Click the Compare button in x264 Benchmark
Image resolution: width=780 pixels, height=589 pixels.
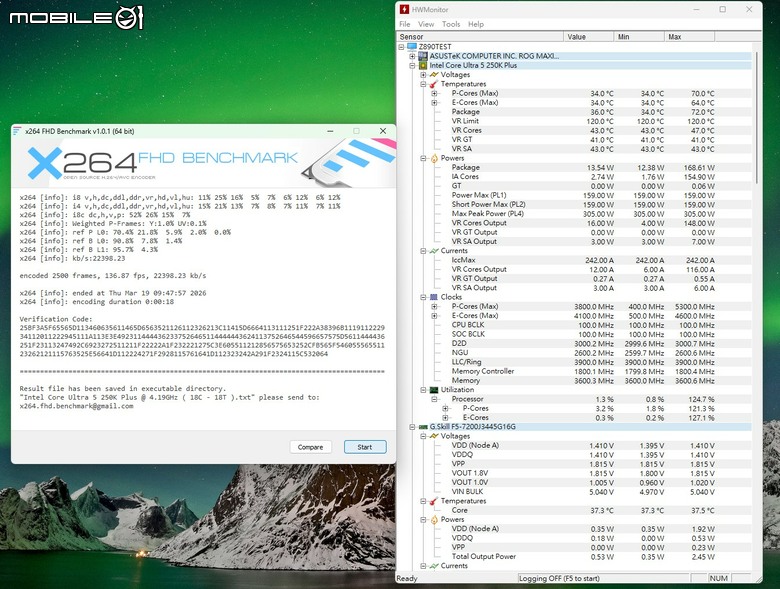pyautogui.click(x=310, y=447)
